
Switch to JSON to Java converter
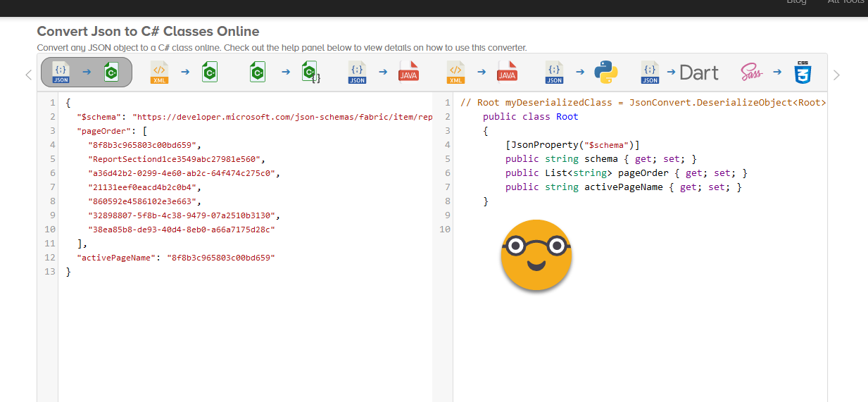(383, 72)
